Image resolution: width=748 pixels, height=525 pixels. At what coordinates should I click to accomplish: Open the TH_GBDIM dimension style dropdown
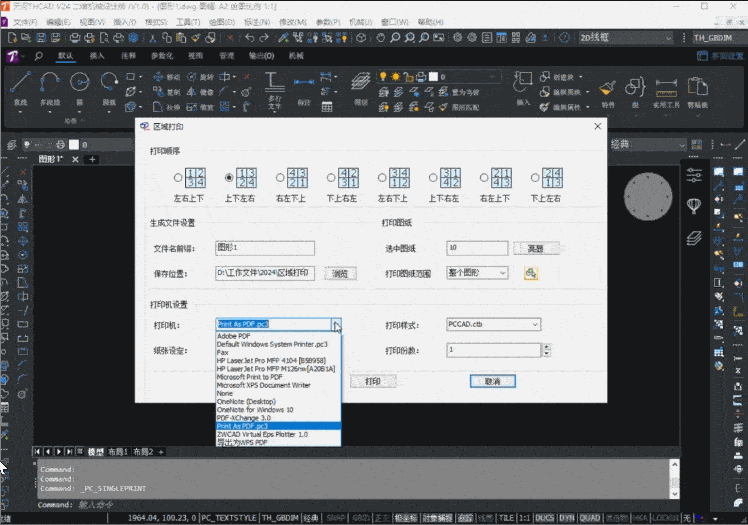[718, 38]
